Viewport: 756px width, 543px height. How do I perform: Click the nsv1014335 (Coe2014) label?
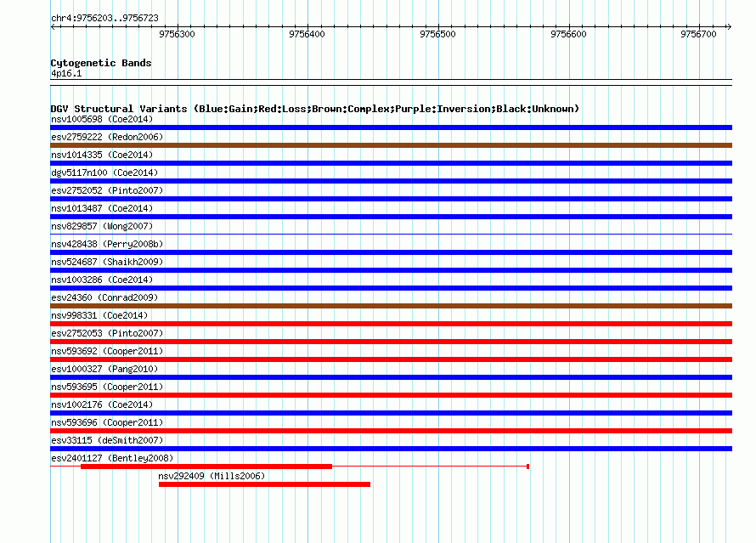(x=102, y=155)
